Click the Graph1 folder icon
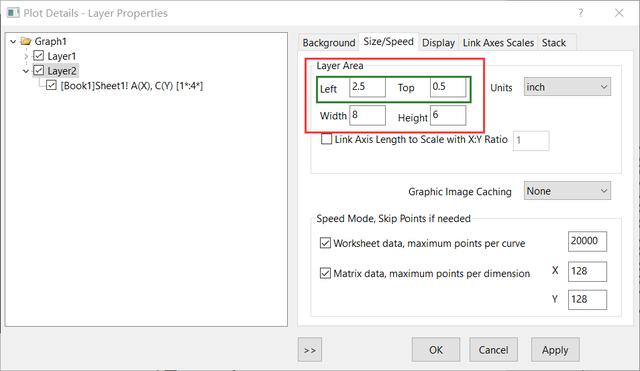 (x=26, y=41)
